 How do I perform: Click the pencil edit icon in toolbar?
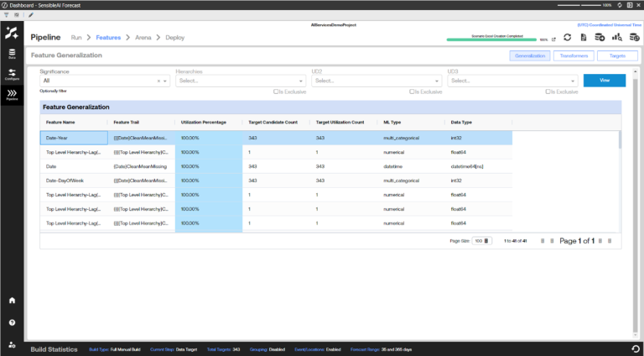click(x=31, y=15)
